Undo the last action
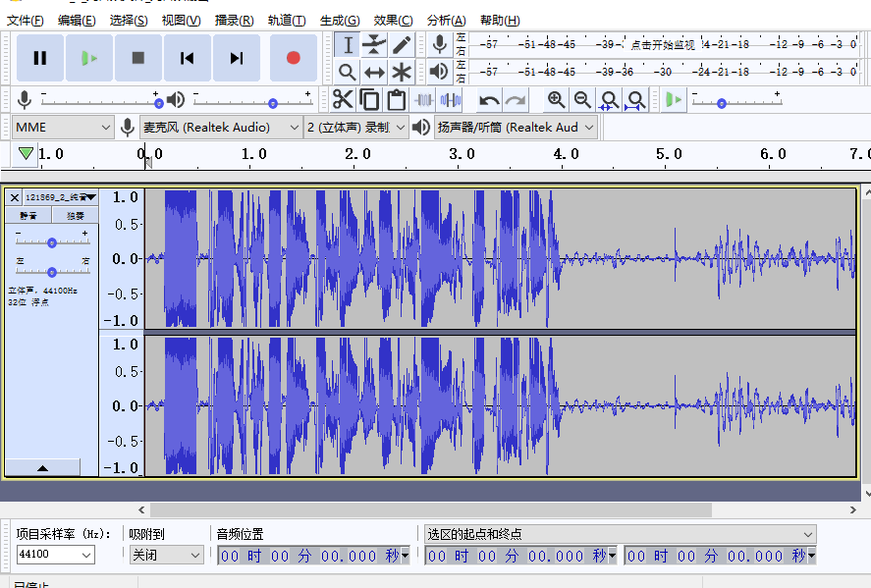Viewport: 871px width, 588px height. (x=489, y=100)
